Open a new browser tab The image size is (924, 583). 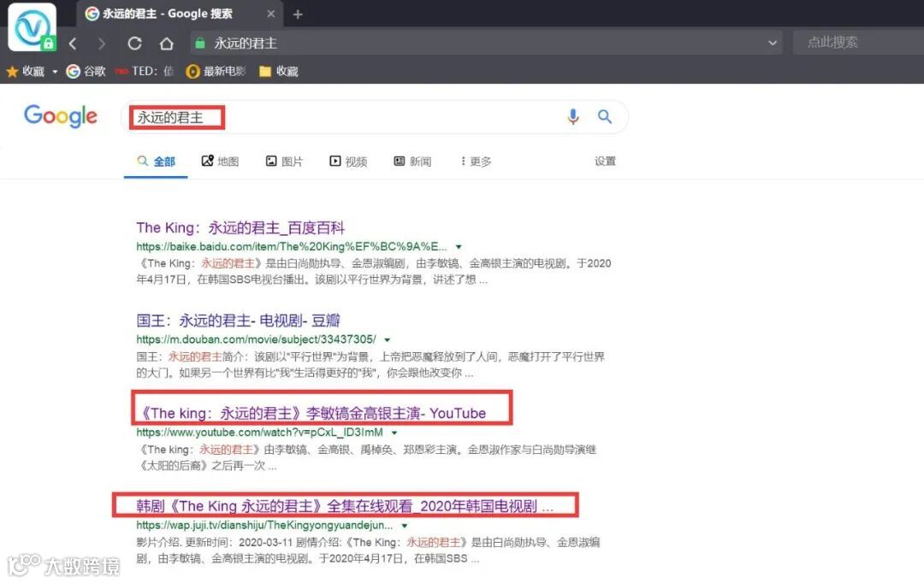tap(298, 15)
